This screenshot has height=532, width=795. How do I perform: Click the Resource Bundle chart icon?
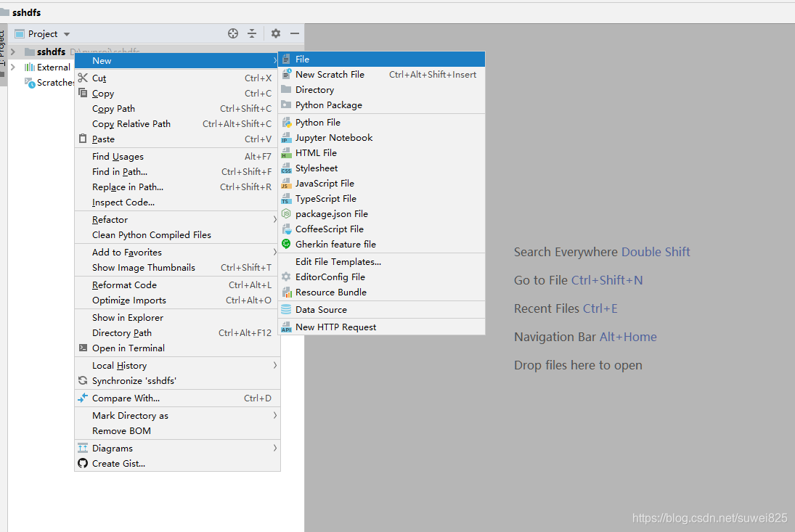(x=287, y=292)
